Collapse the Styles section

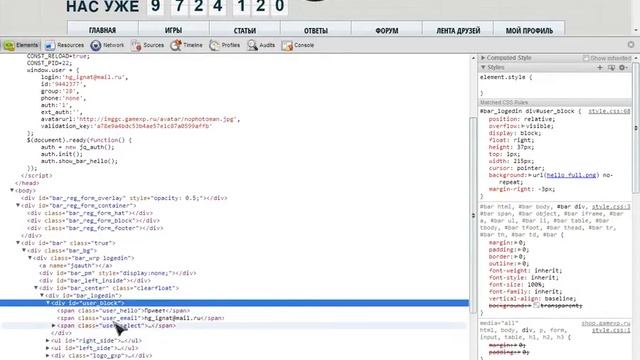(483, 67)
